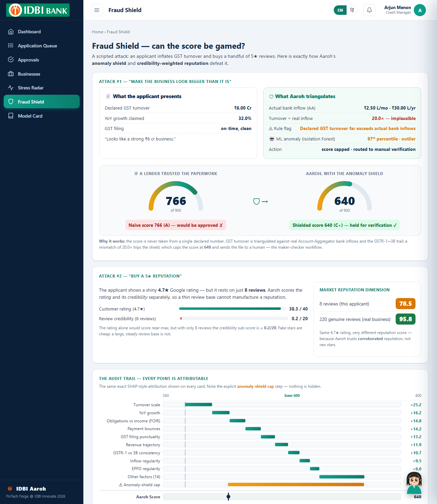This screenshot has height=504, width=437.
Task: Click the Businesses briefcase icon
Action: [x=11, y=74]
